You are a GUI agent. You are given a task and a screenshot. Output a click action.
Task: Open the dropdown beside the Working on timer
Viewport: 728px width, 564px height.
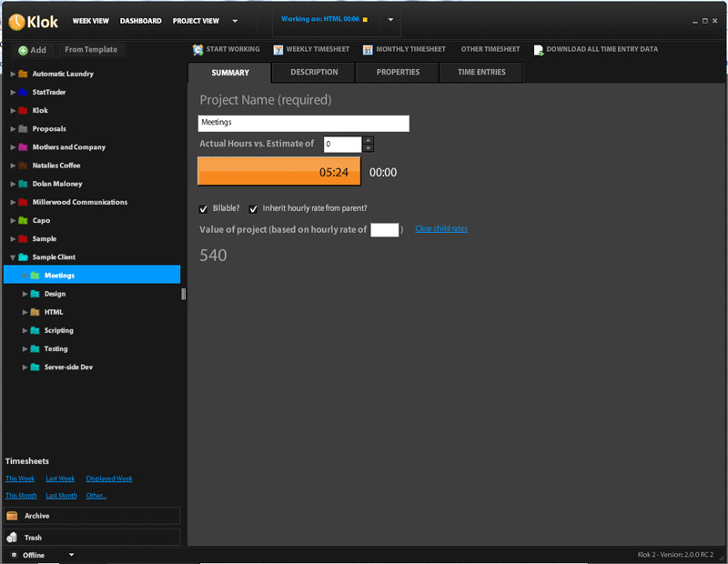pos(390,20)
